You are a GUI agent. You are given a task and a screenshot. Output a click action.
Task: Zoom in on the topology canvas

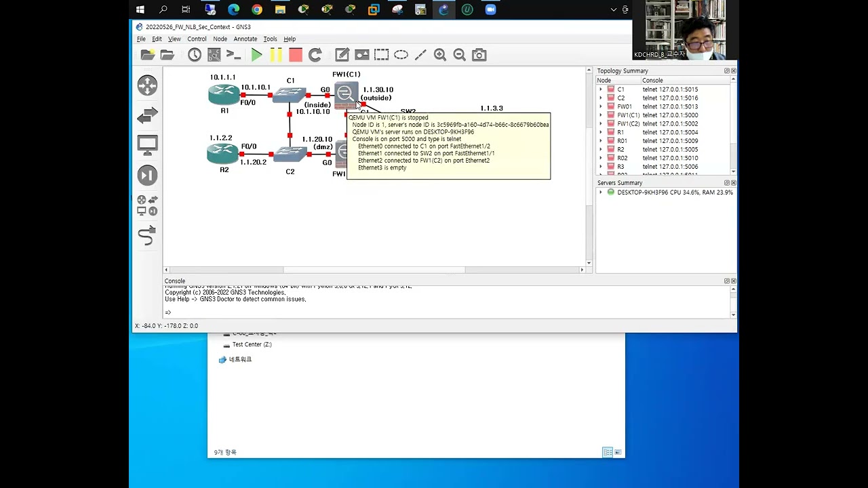pyautogui.click(x=440, y=55)
